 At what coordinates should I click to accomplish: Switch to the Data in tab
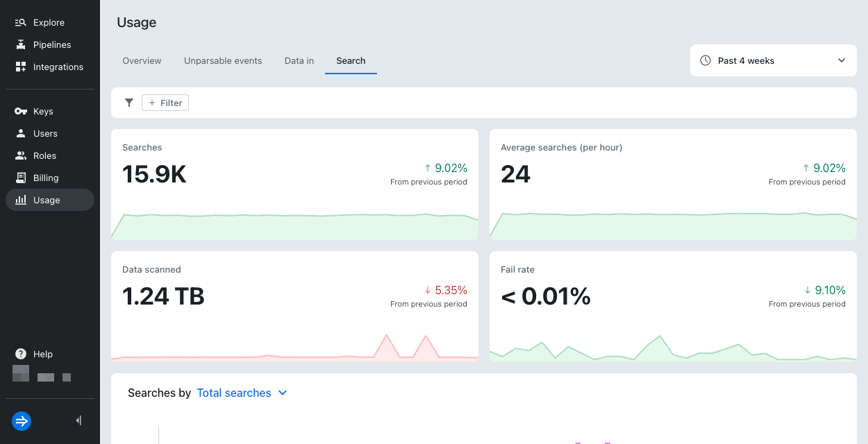[x=299, y=60]
